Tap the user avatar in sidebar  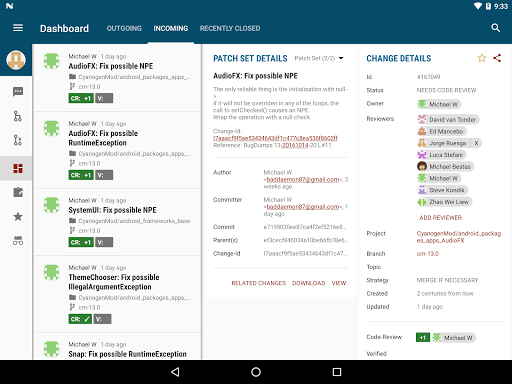coord(16,60)
